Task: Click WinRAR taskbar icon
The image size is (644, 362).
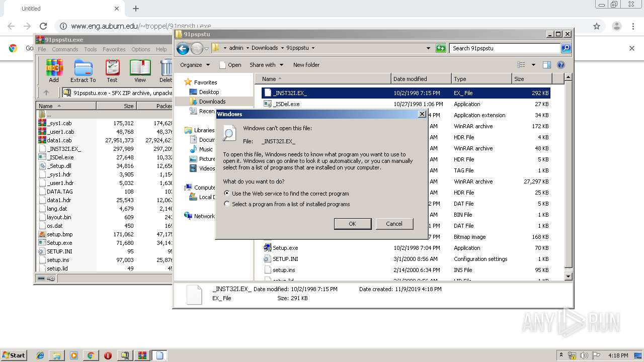Action: (142, 355)
